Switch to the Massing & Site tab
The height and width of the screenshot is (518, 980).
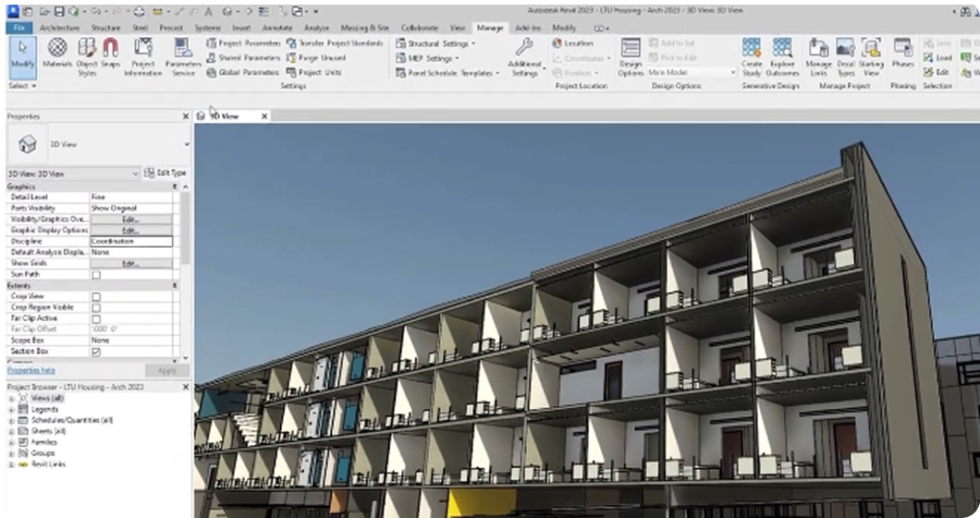pos(364,28)
